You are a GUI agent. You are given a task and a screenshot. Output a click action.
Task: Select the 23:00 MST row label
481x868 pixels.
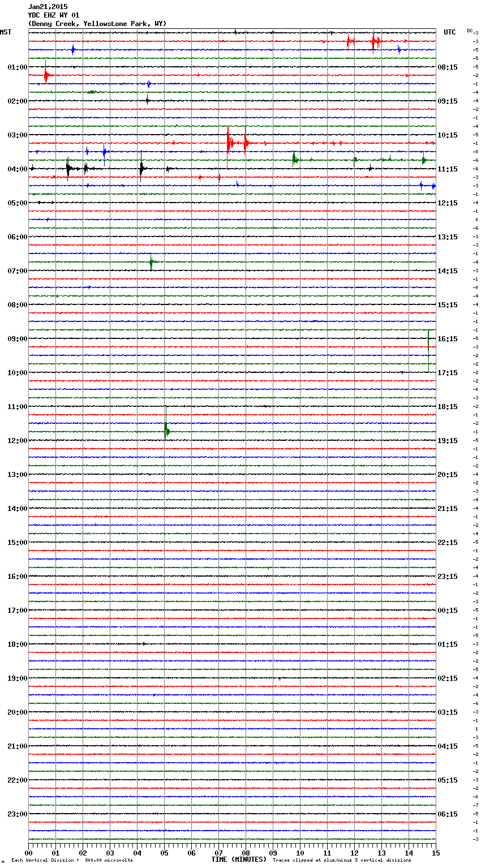coord(17,814)
